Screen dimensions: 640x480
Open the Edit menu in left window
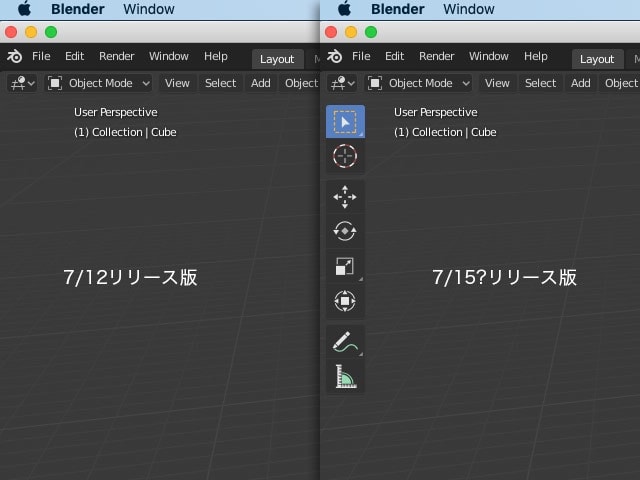point(75,57)
